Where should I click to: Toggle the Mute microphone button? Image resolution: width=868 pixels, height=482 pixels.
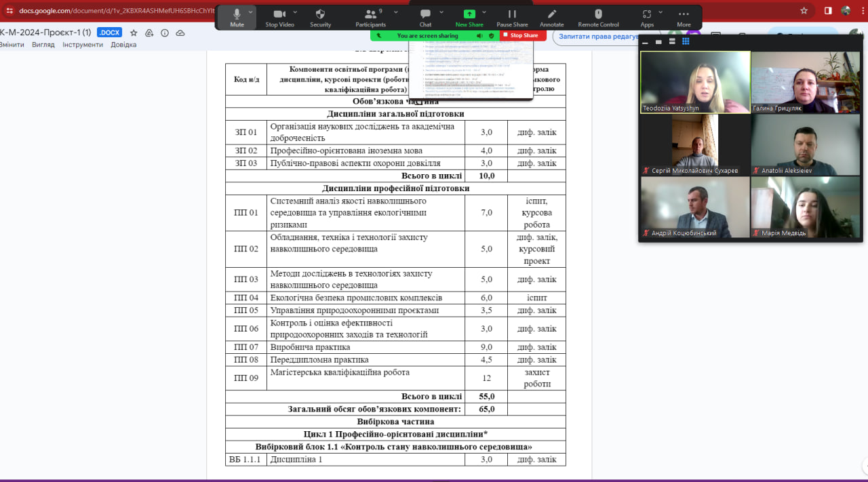(x=237, y=16)
